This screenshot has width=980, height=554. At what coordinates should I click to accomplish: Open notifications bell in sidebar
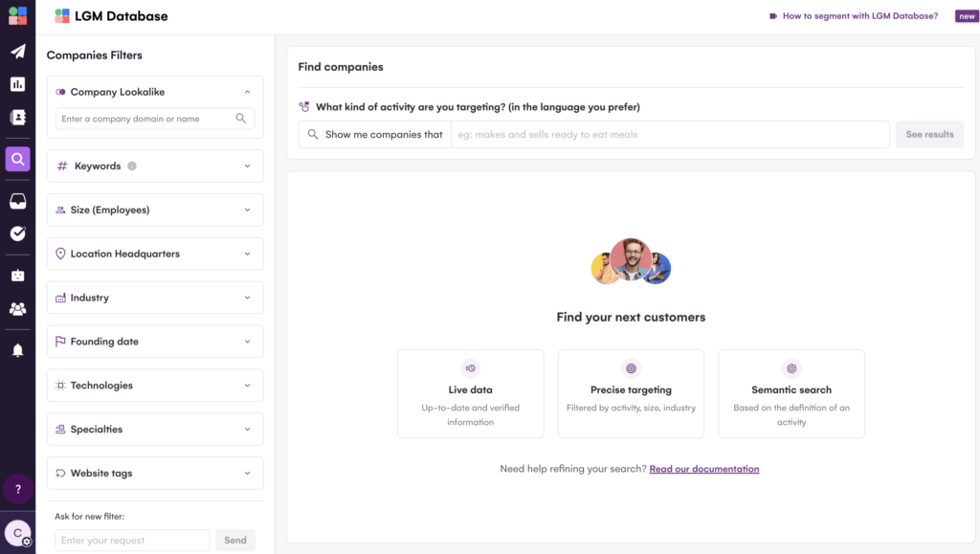click(17, 350)
